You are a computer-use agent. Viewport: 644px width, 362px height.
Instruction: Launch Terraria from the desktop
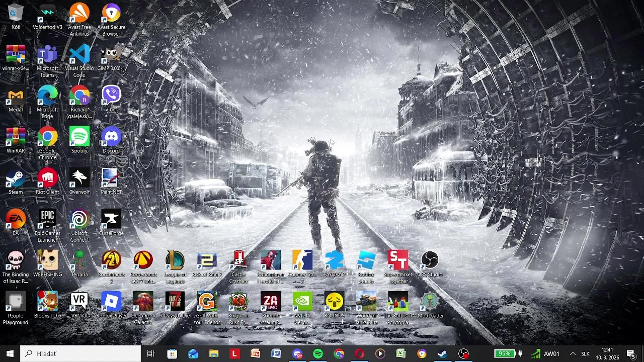pos(79,264)
